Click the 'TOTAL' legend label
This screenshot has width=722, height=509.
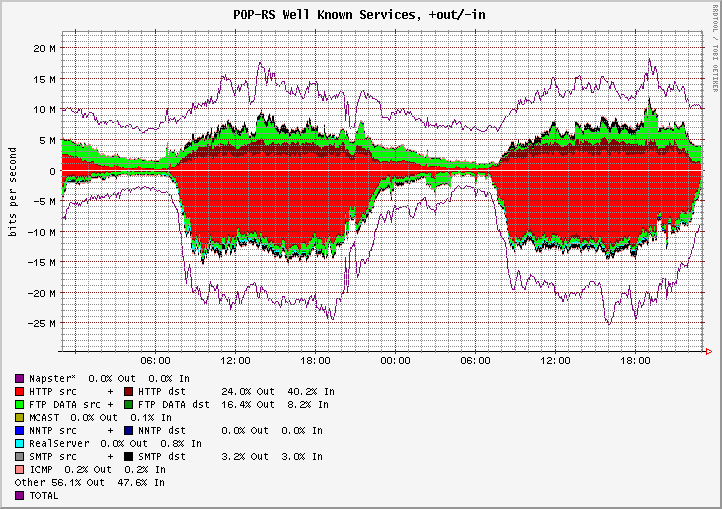click(44, 496)
